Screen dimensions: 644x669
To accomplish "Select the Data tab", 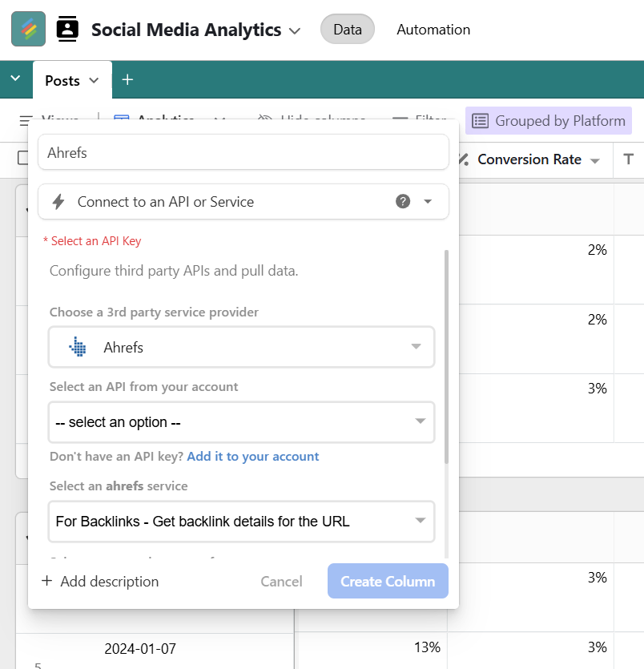I will pos(347,29).
